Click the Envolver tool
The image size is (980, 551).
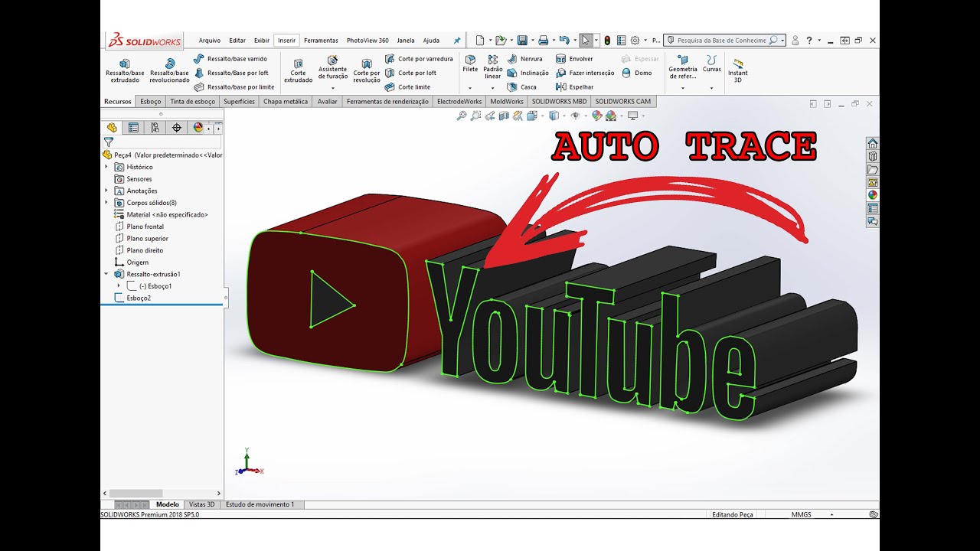(574, 59)
